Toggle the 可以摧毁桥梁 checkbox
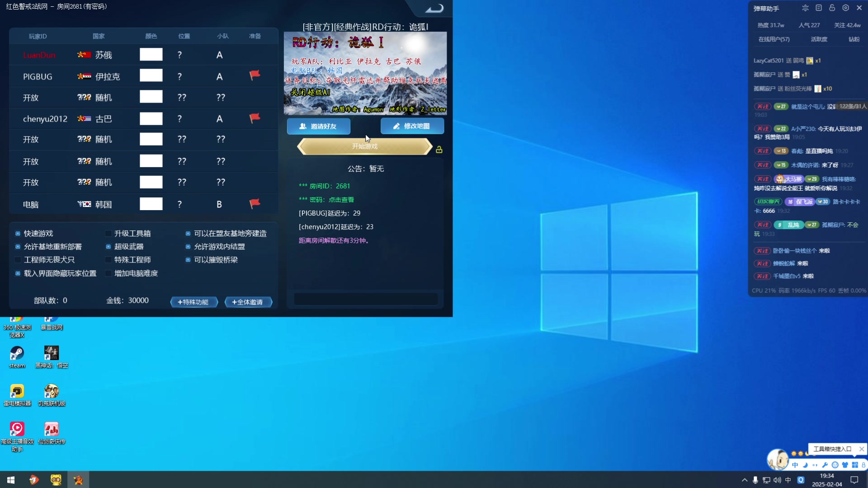 click(x=188, y=260)
